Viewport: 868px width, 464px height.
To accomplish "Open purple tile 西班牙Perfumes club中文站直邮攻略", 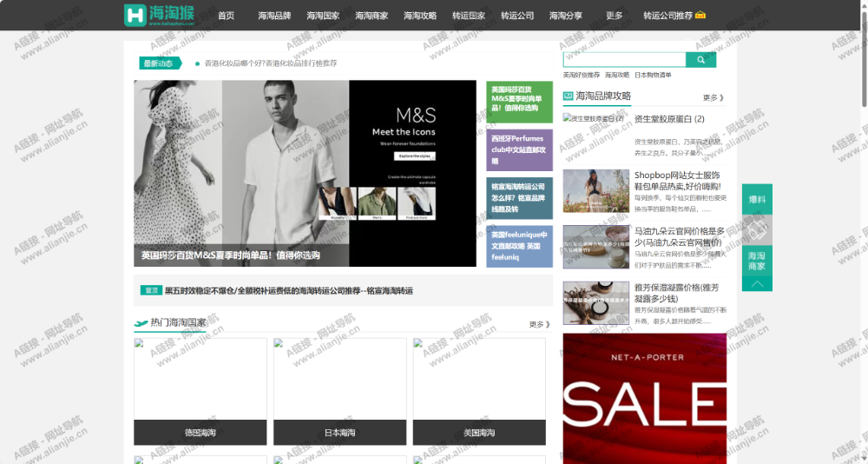I will point(519,149).
